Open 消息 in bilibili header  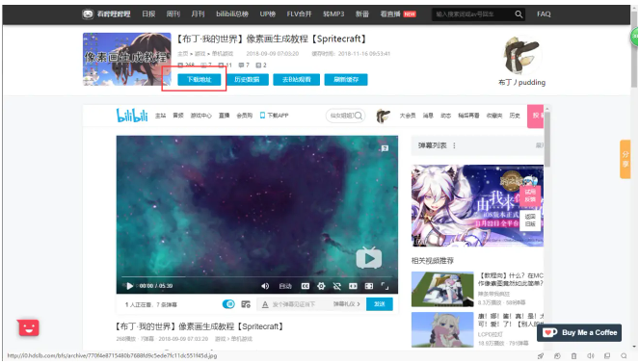tap(428, 116)
